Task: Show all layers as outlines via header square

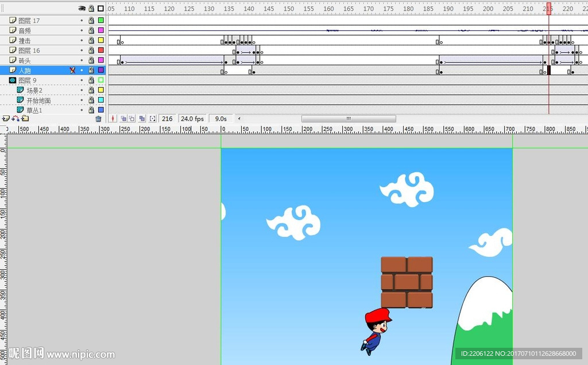Action: 100,8
